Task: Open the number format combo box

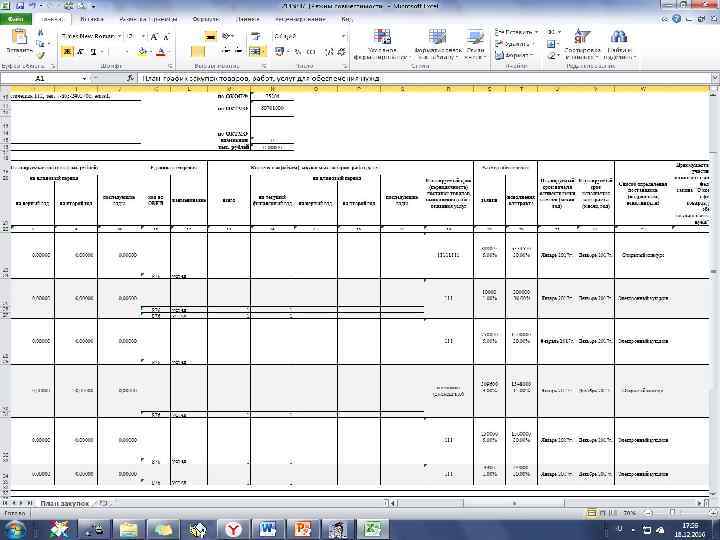Action: point(309,36)
